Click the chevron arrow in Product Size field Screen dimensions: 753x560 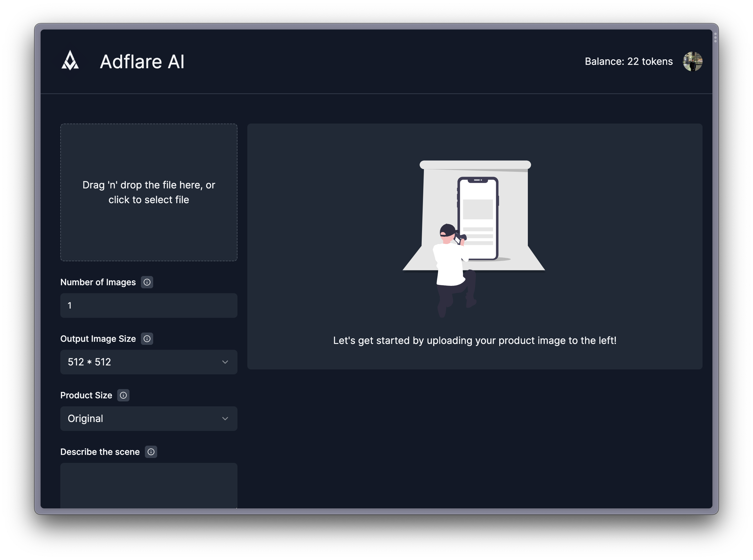click(x=225, y=419)
